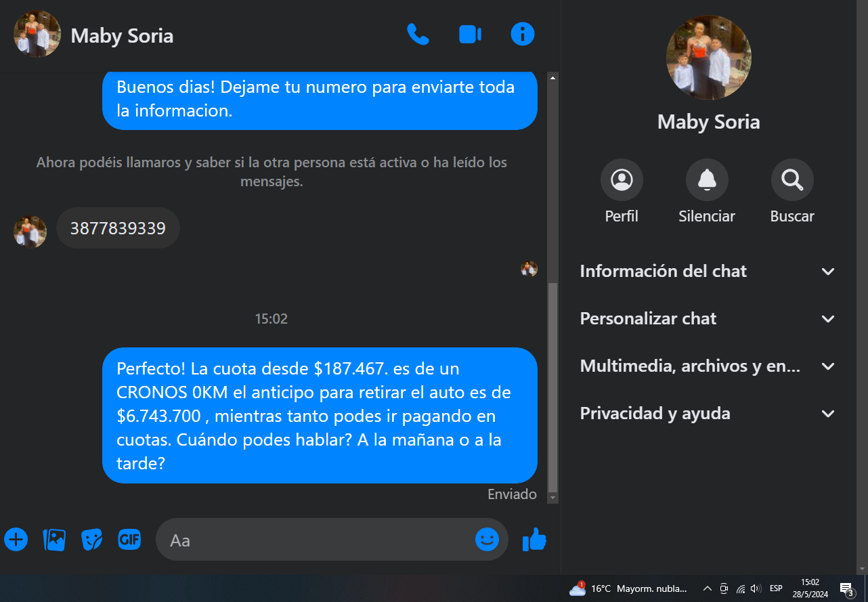Open the GIF picker
This screenshot has width=868, height=602.
tap(129, 539)
